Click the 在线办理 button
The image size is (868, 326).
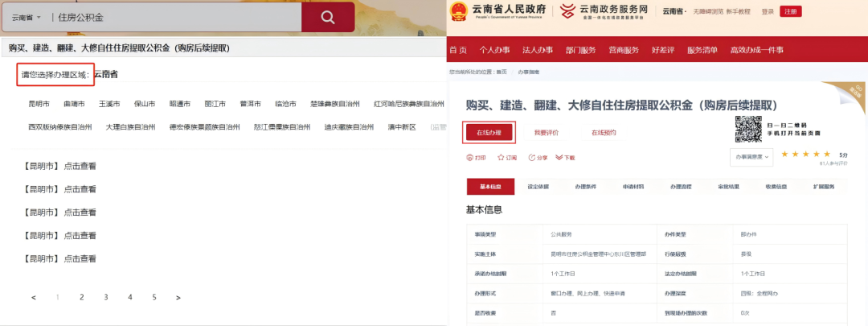489,133
